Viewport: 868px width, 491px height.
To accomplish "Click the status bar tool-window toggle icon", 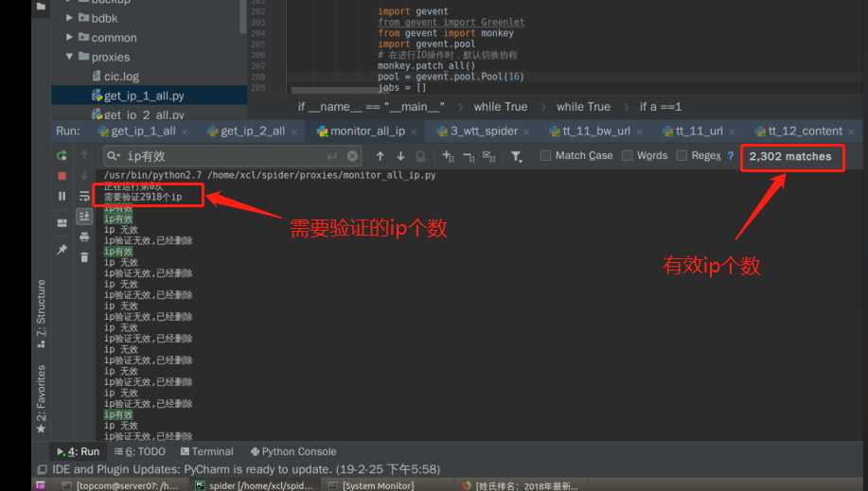I will coord(42,469).
